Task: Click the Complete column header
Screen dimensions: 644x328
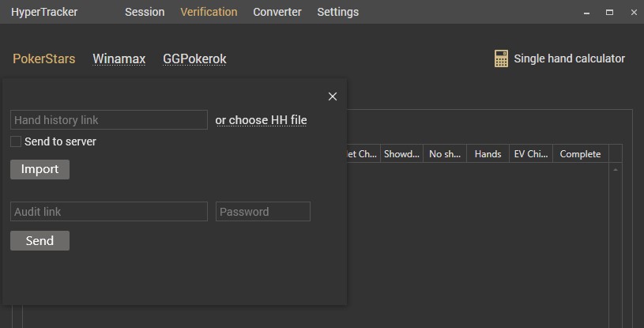Action: point(580,153)
